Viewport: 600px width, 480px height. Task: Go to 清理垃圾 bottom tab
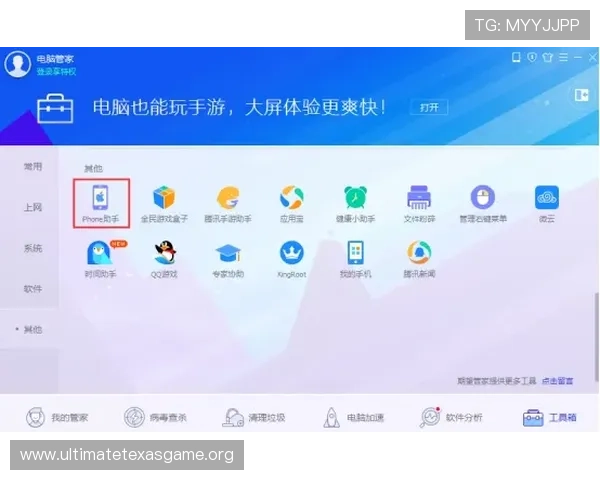(x=254, y=417)
